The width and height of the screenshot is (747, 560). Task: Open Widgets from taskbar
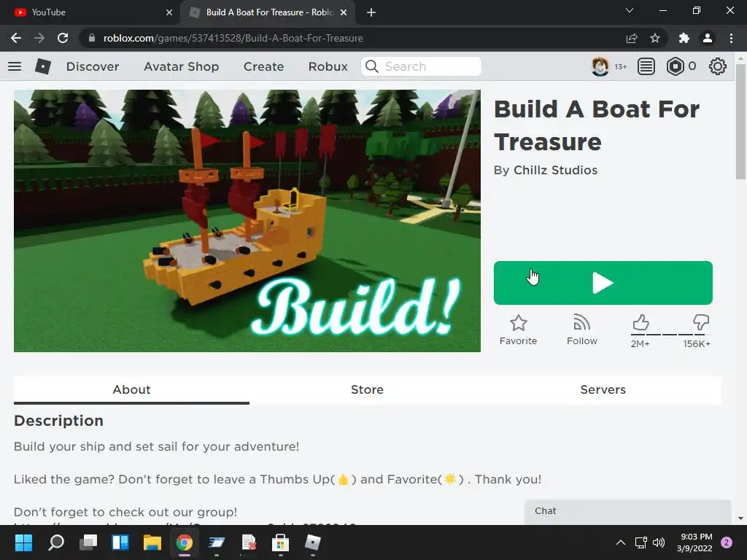point(120,542)
